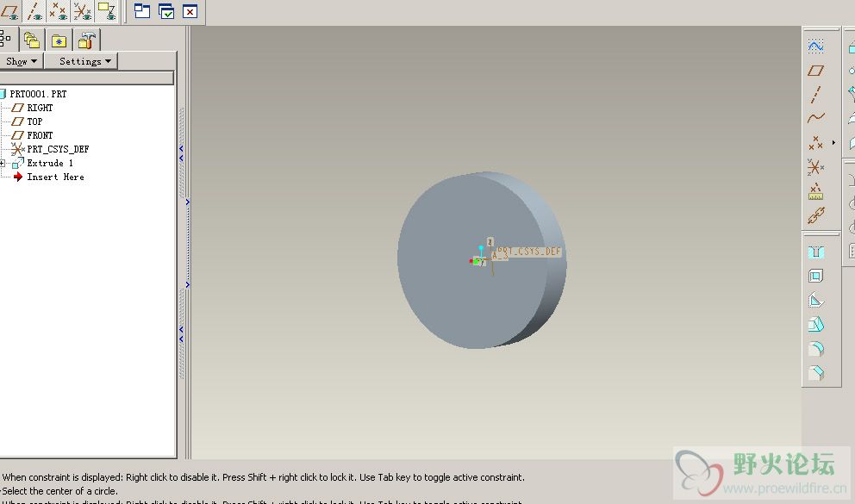This screenshot has width=855, height=504.
Task: Click the 'Select the center of a circle.' message
Action: coord(60,491)
